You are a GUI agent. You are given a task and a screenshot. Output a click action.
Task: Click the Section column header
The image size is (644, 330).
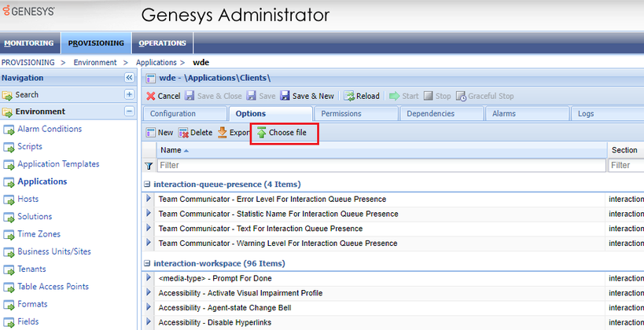tap(625, 150)
